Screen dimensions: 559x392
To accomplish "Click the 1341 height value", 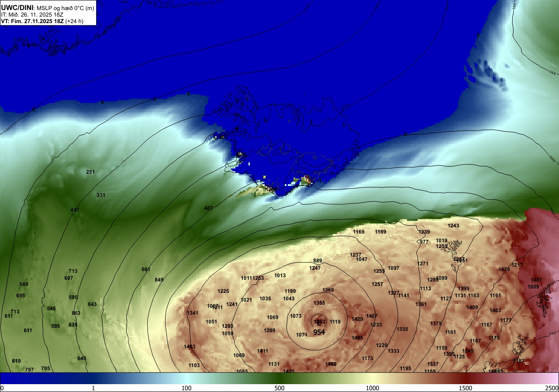I will (x=193, y=313).
